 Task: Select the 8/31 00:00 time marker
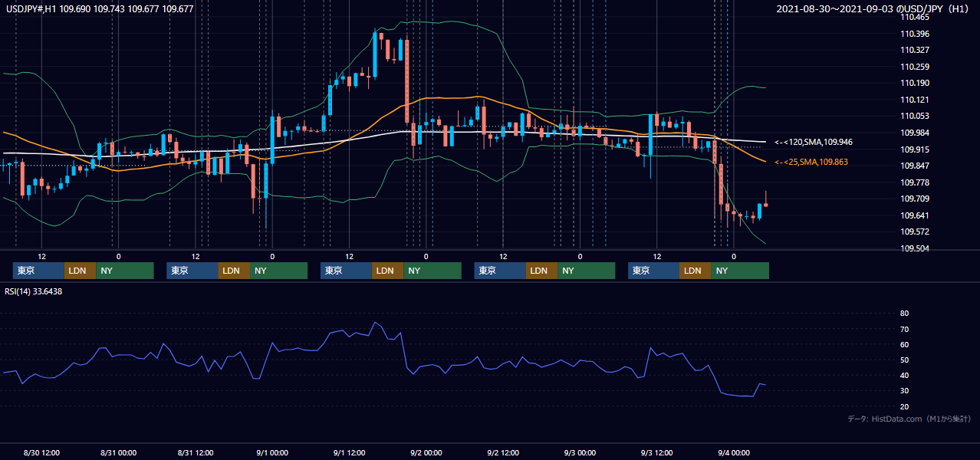pos(118,452)
